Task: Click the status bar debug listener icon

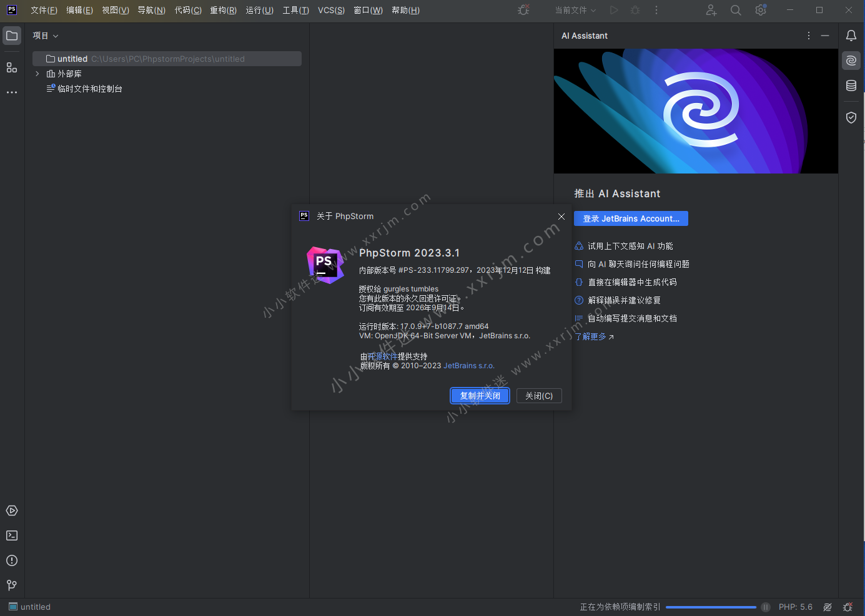Action: pyautogui.click(x=848, y=607)
